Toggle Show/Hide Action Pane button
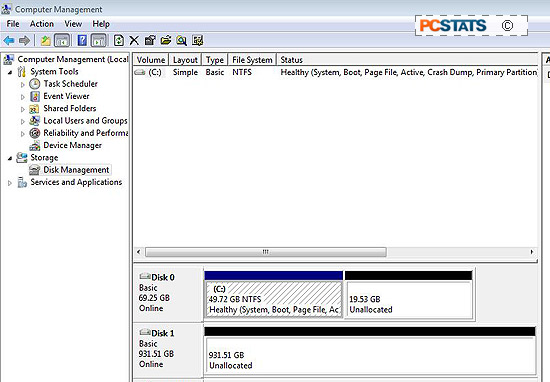The height and width of the screenshot is (382, 550). coord(99,41)
